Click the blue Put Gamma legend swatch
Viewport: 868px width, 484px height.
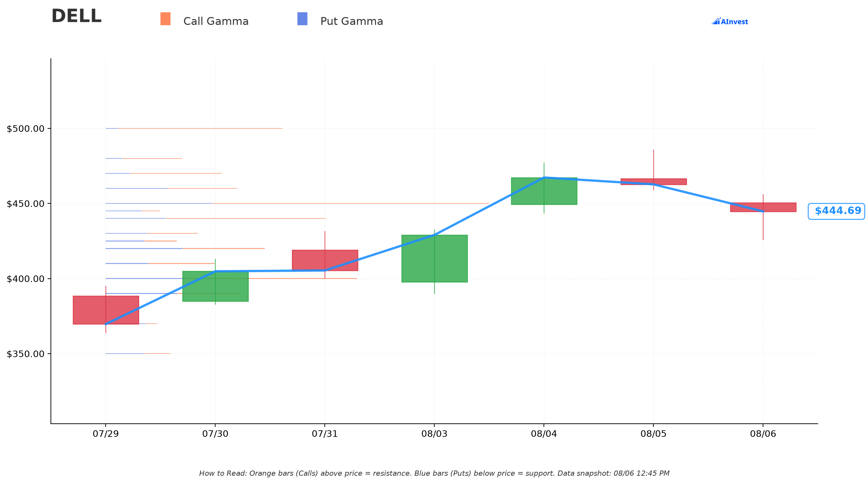(x=302, y=19)
